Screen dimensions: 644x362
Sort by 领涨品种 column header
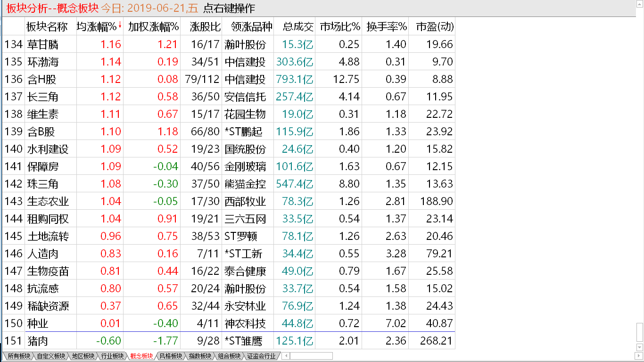(248, 27)
